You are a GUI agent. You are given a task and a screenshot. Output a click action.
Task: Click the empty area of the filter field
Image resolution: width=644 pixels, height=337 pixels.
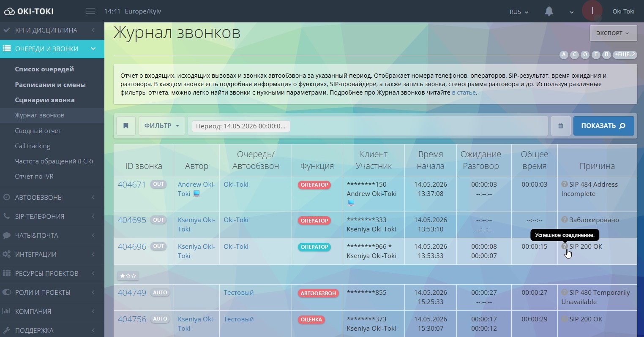(x=418, y=126)
